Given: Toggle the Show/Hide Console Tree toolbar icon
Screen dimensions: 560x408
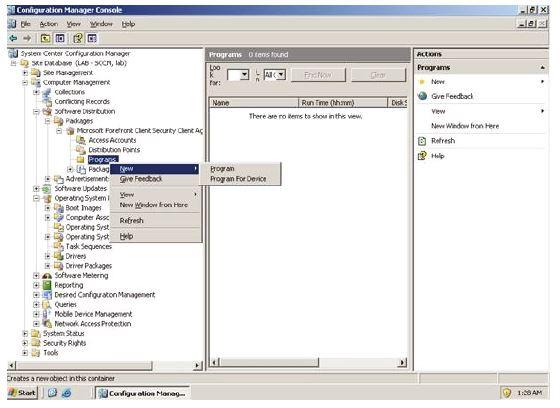Looking at the screenshot, I should pyautogui.click(x=60, y=38).
